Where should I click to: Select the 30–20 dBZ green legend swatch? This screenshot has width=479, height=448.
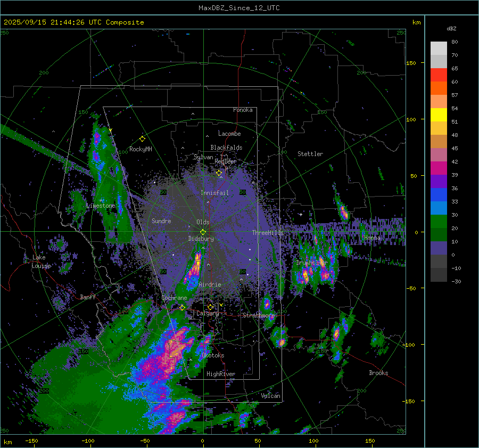click(x=439, y=222)
